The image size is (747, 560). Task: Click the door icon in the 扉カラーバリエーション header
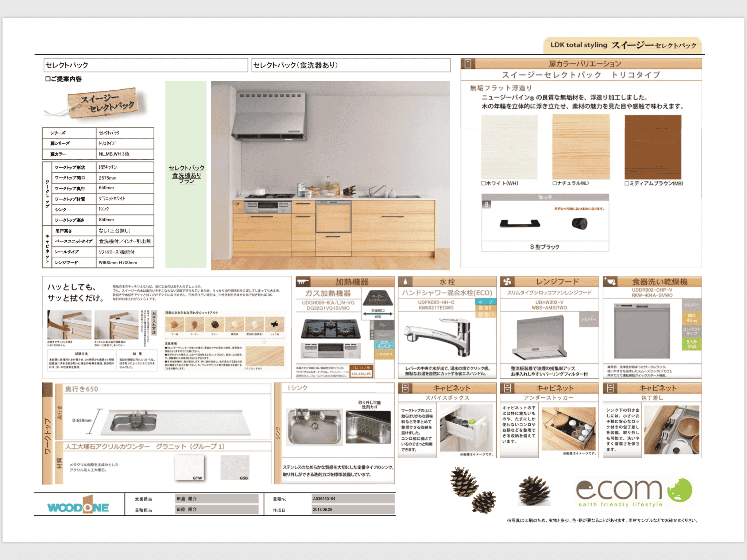(x=468, y=64)
